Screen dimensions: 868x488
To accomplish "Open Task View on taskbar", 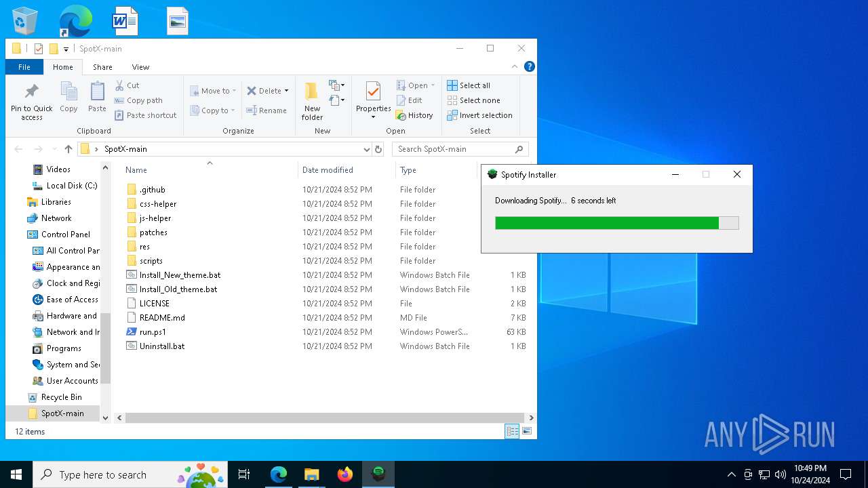I will point(244,474).
